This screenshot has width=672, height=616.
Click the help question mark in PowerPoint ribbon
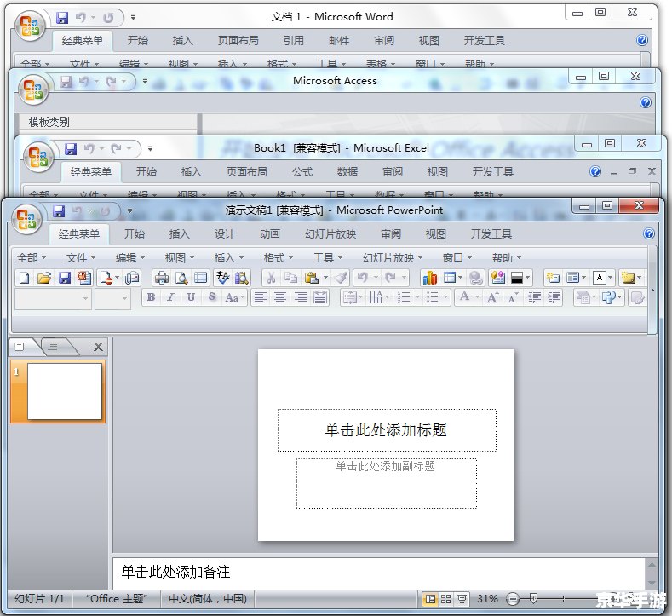pyautogui.click(x=649, y=233)
